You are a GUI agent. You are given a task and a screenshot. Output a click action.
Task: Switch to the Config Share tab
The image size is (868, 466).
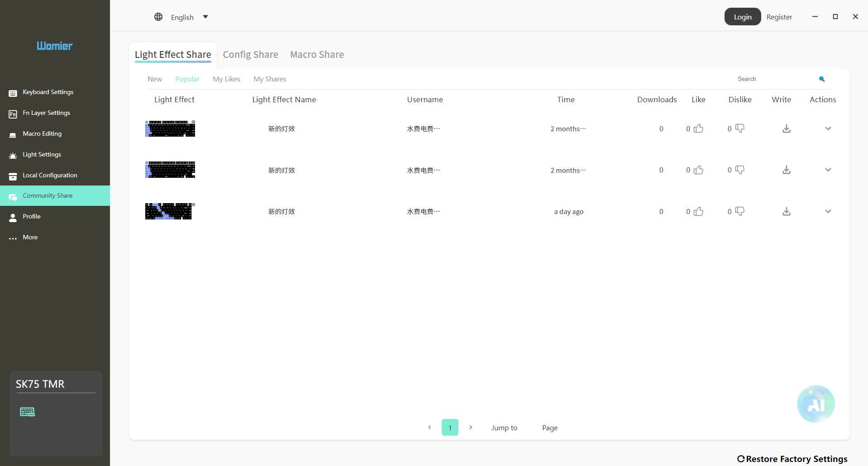click(x=250, y=55)
